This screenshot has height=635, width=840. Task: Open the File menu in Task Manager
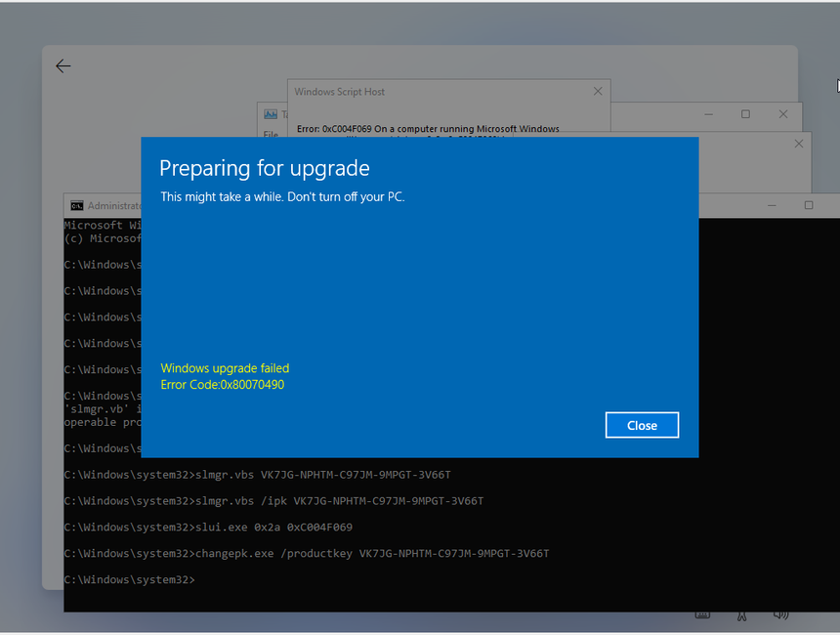271,133
